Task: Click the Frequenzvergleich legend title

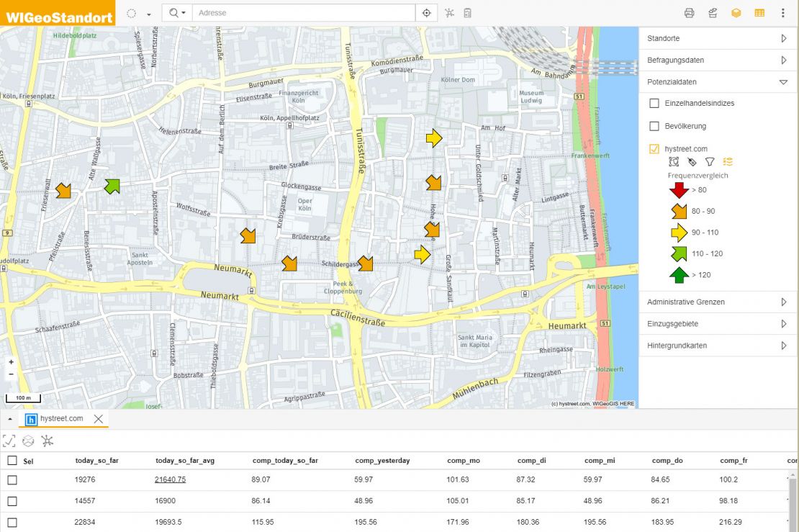Action: click(698, 176)
